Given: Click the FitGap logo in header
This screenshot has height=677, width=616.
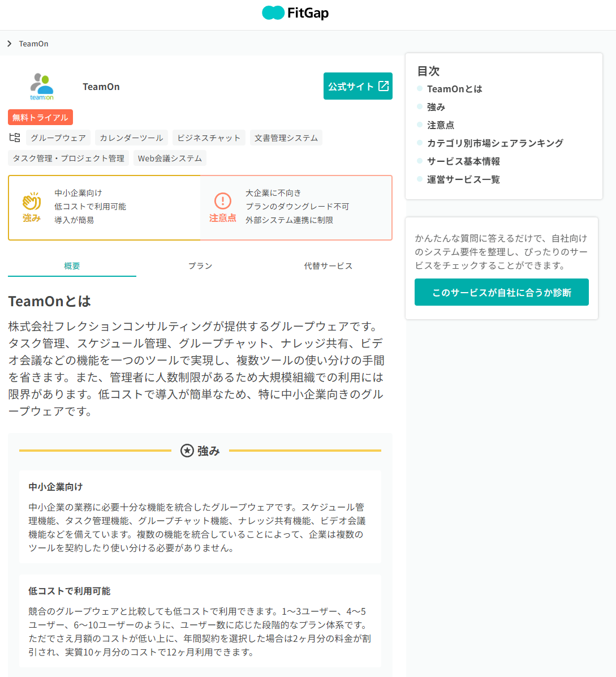Looking at the screenshot, I should (295, 13).
